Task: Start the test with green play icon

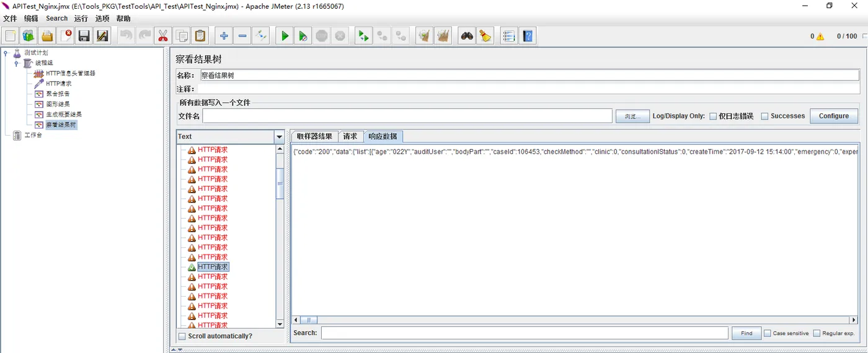Action: [285, 36]
